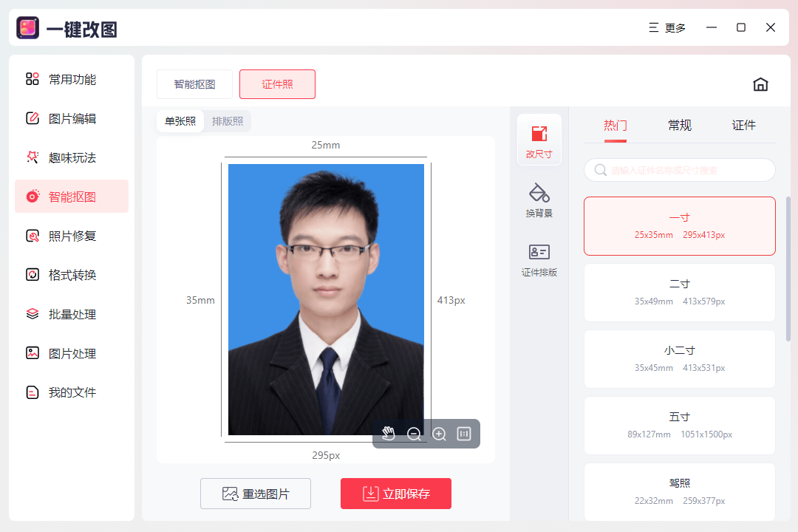Zoom out on the ID photo
Screen dimensions: 798x532
click(x=414, y=434)
